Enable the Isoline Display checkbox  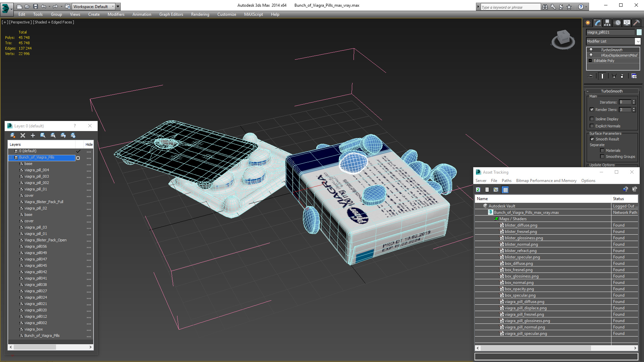pos(592,119)
